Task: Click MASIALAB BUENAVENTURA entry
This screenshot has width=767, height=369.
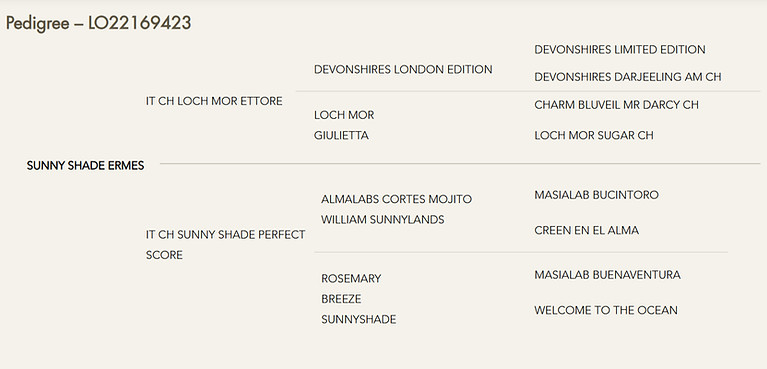Action: pyautogui.click(x=608, y=275)
